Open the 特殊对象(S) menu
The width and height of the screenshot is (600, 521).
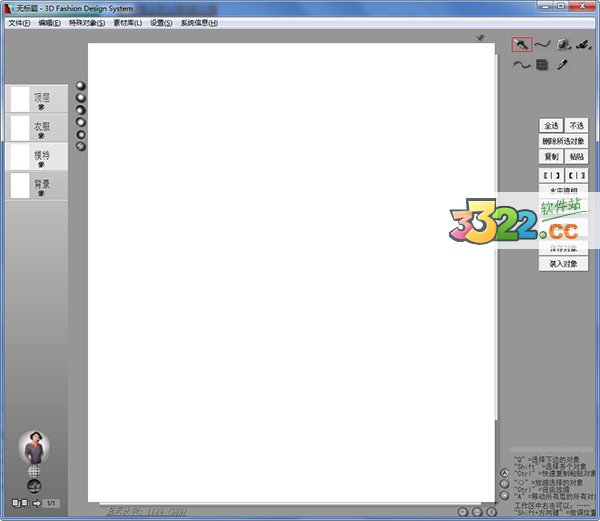tap(87, 23)
